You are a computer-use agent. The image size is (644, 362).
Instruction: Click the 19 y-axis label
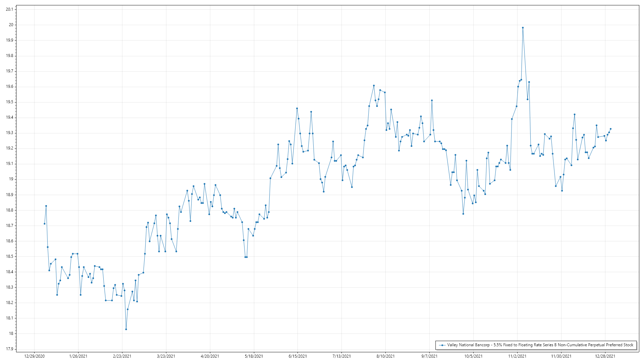tap(11, 179)
